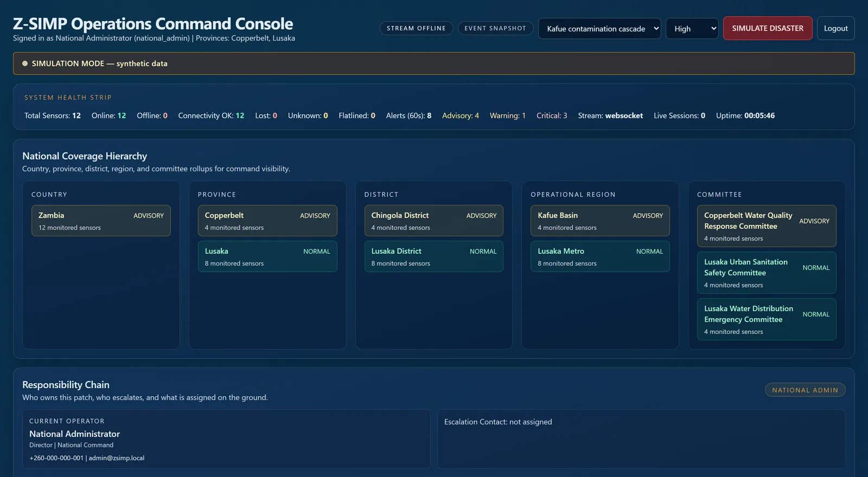
Task: Click the Logout button
Action: 835,28
